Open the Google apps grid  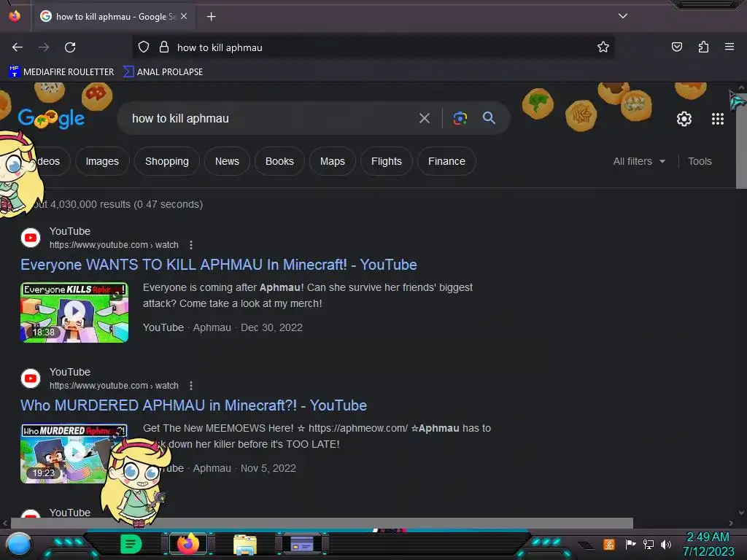click(x=718, y=119)
